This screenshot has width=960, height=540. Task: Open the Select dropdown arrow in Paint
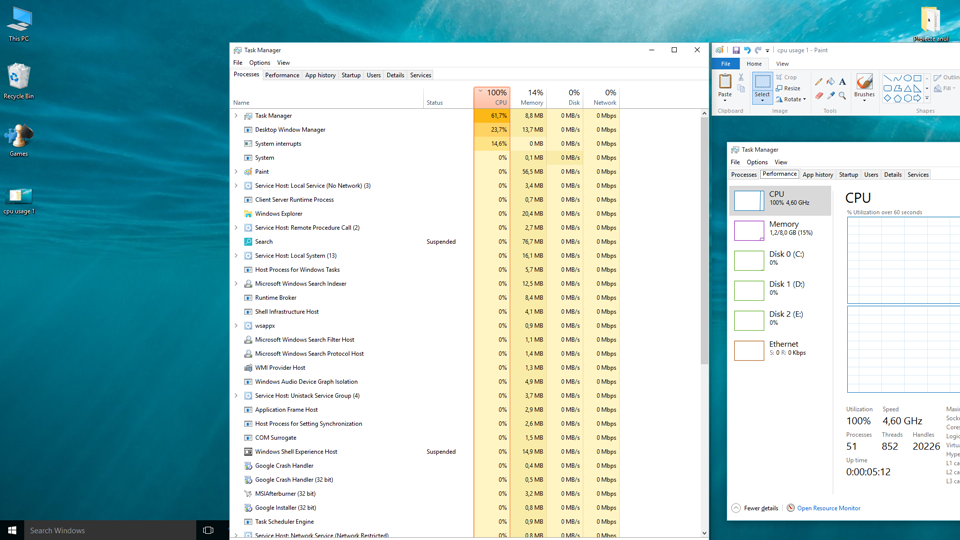pyautogui.click(x=762, y=100)
